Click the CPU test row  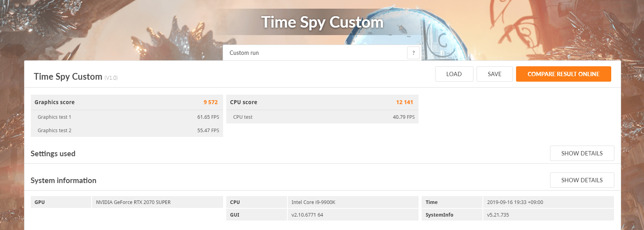pyautogui.click(x=322, y=117)
